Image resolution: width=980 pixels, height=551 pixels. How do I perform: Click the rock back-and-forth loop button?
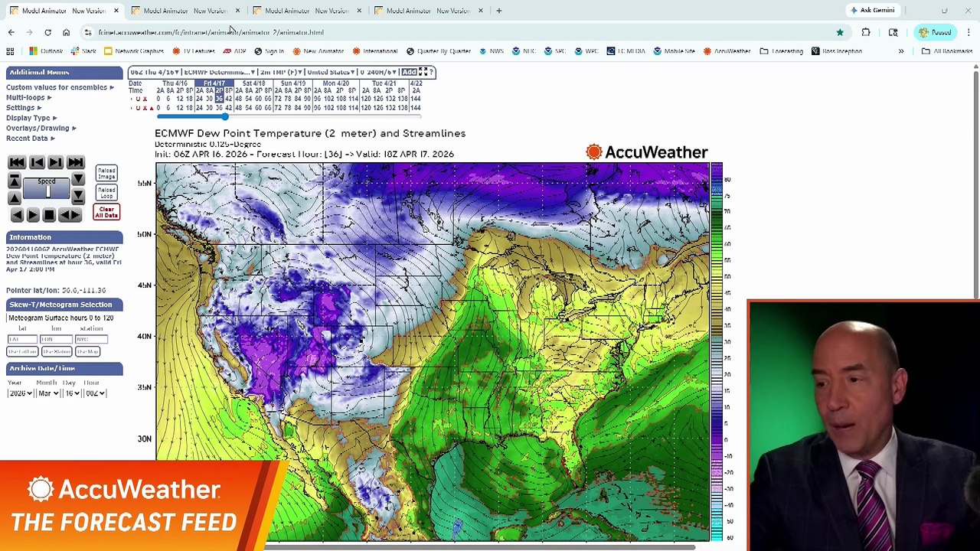coord(69,215)
